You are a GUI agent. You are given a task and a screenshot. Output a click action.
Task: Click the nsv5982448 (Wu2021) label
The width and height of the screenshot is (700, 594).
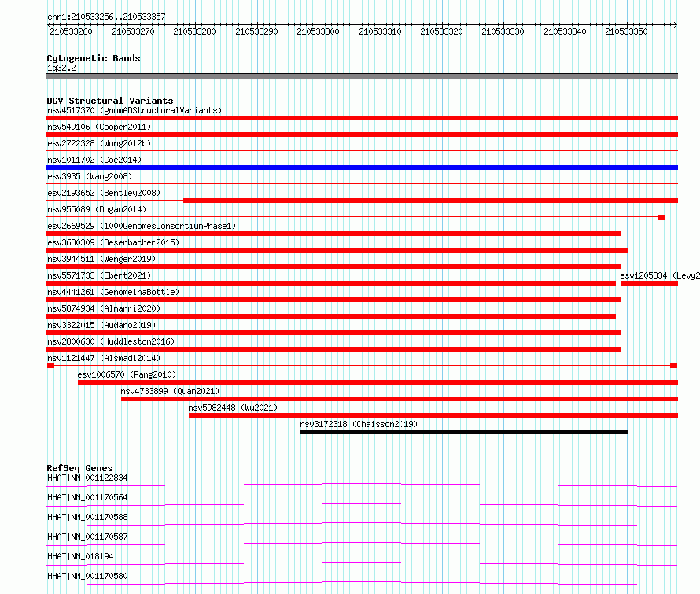[x=233, y=408]
